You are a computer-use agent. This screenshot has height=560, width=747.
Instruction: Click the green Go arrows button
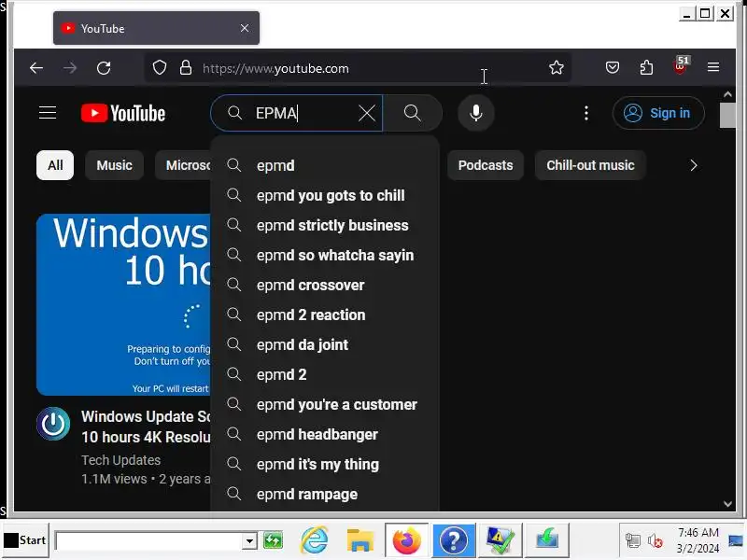(x=273, y=540)
